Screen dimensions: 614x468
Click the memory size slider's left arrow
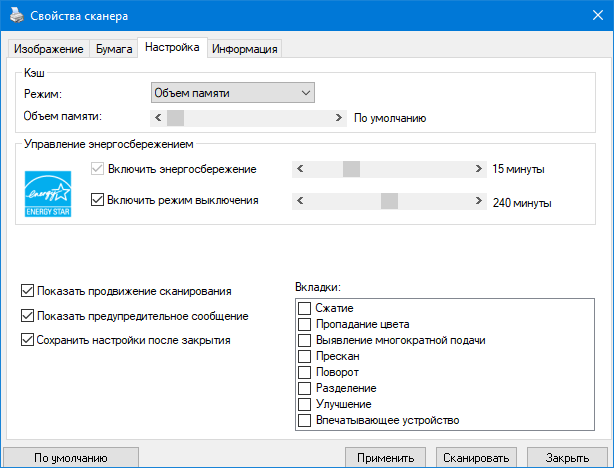coord(156,118)
